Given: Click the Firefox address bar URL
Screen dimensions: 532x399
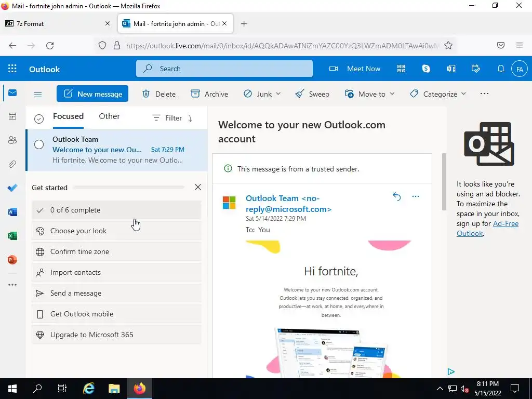Looking at the screenshot, I should pos(282,46).
